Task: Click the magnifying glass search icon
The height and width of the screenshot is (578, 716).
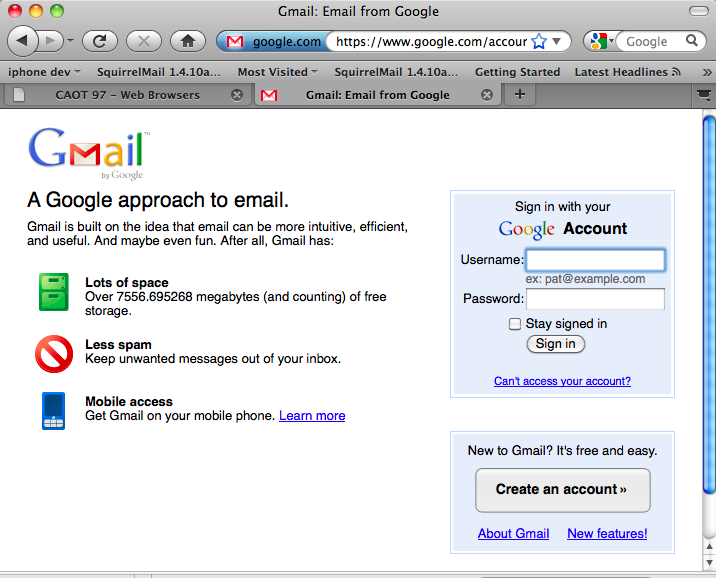Action: click(x=692, y=41)
